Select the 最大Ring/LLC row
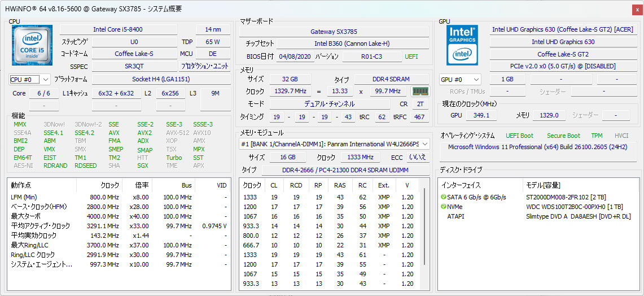This screenshot has width=644, height=296. [x=119, y=245]
